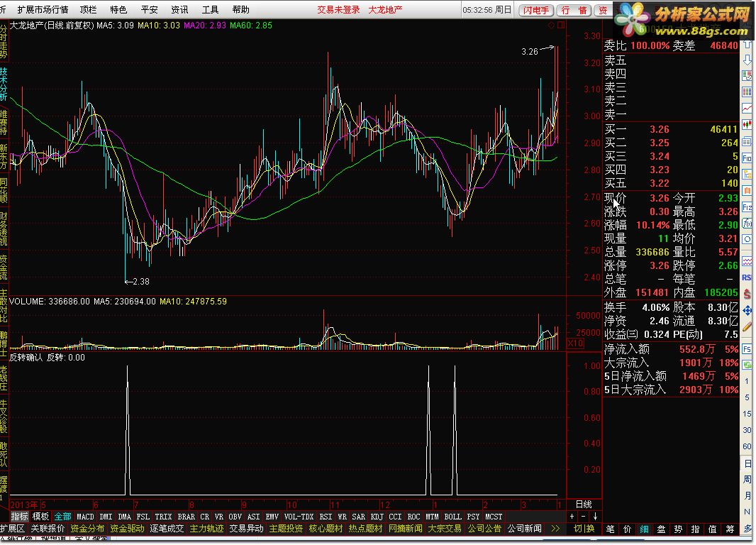756x545 pixels.
Task: Select the BOLL indicator tab
Action: 452,517
